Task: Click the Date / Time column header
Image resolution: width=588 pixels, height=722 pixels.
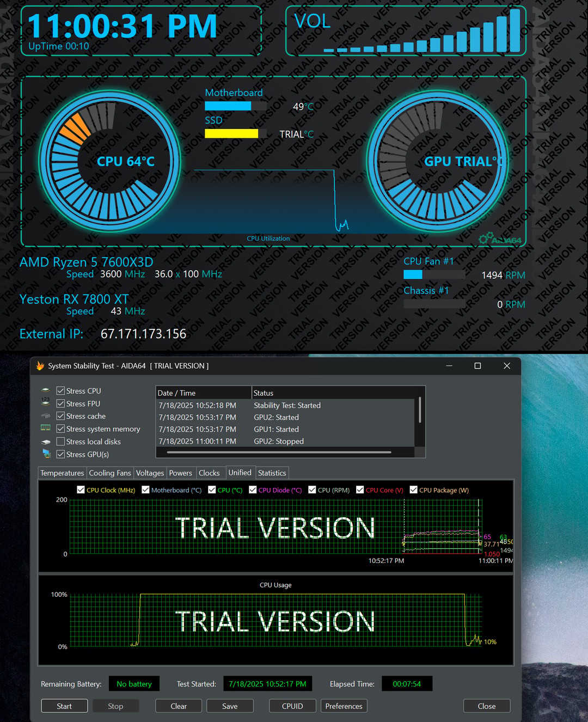Action: [x=204, y=393]
